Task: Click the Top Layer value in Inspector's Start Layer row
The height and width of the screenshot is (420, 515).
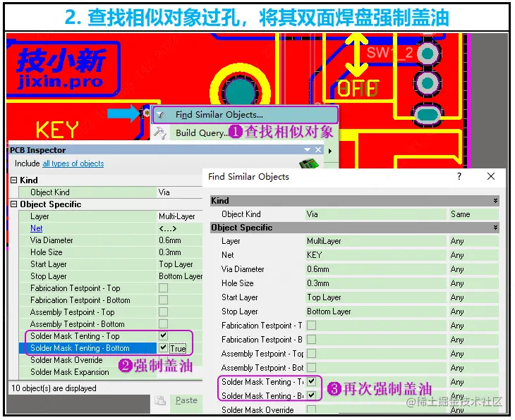Action: 176,264
